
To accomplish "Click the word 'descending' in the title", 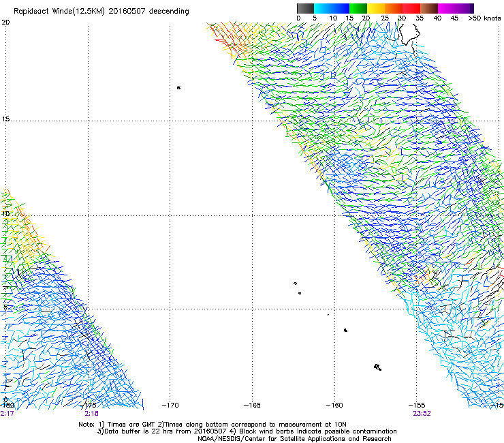I will [x=169, y=12].
